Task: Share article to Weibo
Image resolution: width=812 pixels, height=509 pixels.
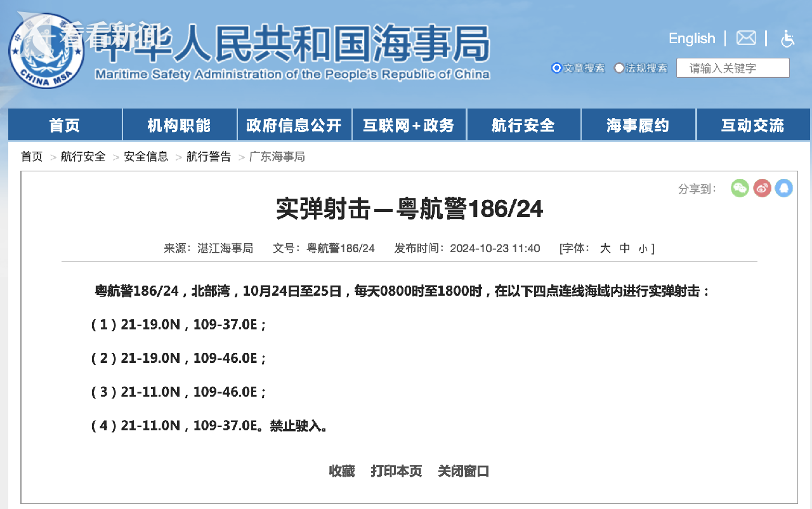Action: pos(762,188)
